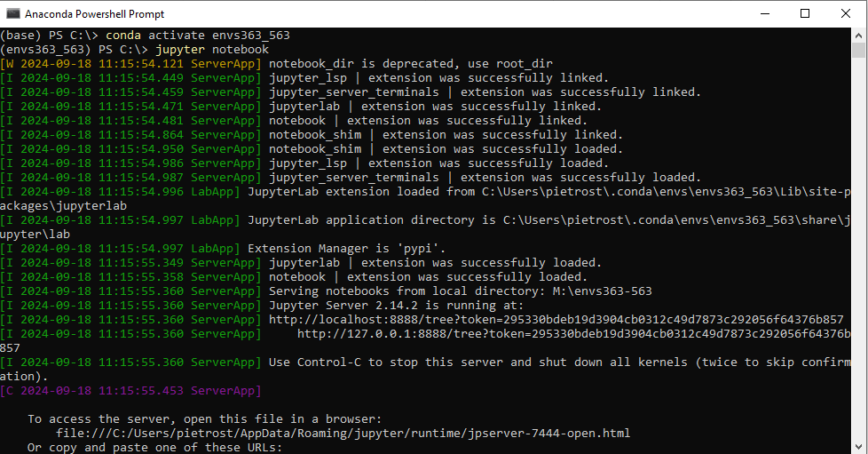This screenshot has width=868, height=454.
Task: Click the Anaconda Powershell Prompt title bar icon
Action: coord(13,13)
